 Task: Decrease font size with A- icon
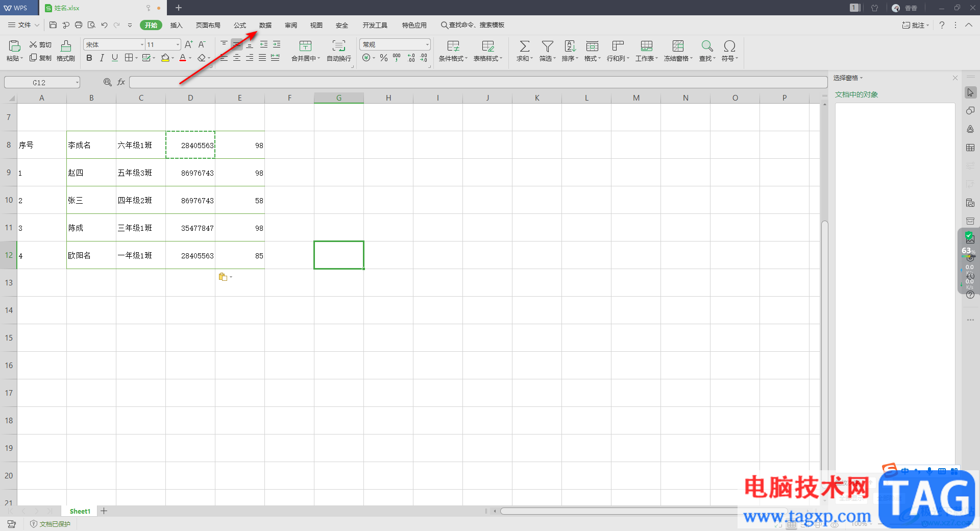tap(202, 45)
